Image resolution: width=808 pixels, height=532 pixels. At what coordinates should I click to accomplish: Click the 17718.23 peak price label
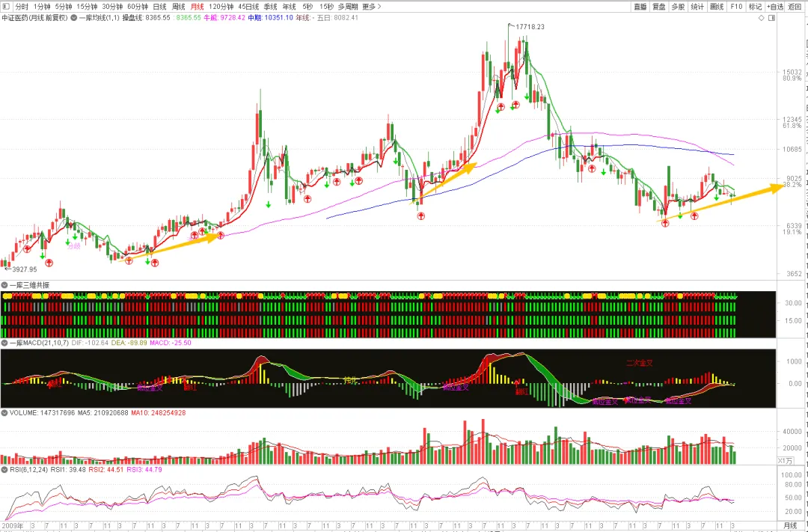(x=530, y=27)
